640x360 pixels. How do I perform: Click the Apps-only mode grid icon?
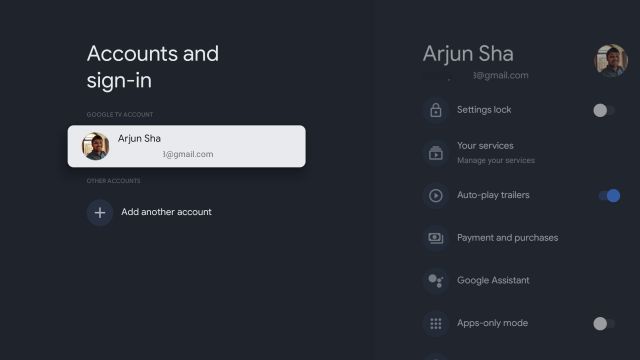[436, 323]
